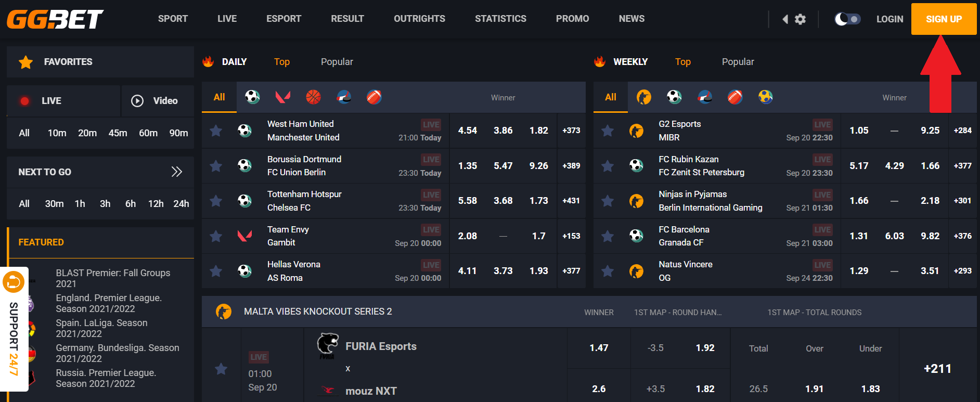
Task: Favorite the Hellas Verona match
Action: click(216, 271)
